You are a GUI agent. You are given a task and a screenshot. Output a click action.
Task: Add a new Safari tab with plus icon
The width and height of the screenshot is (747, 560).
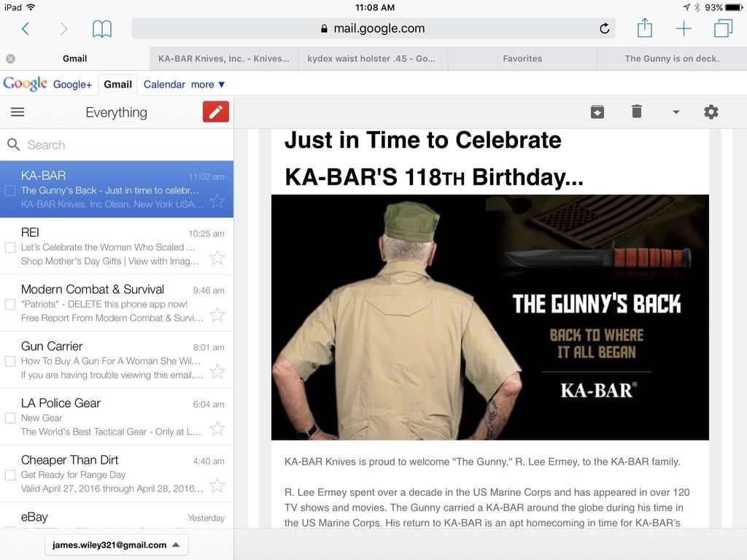click(x=684, y=28)
